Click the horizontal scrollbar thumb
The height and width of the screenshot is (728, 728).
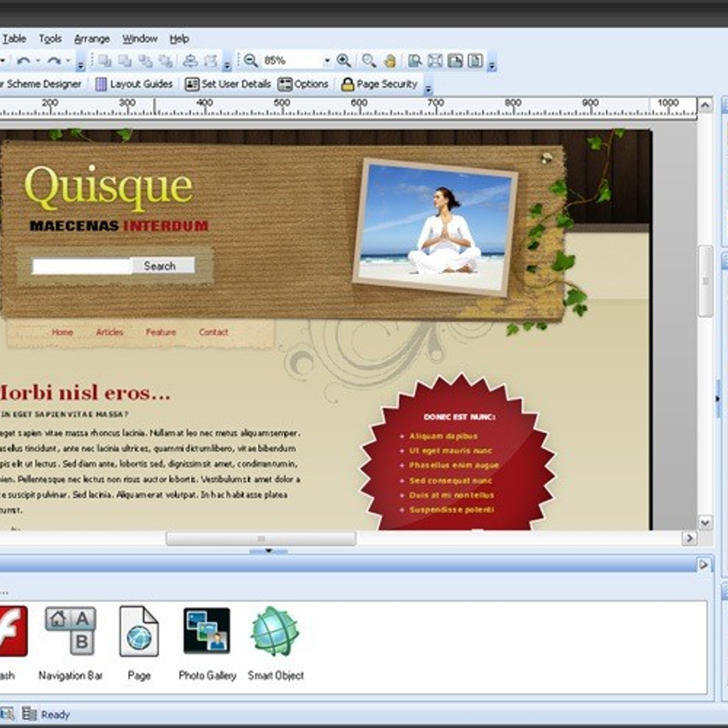(261, 539)
